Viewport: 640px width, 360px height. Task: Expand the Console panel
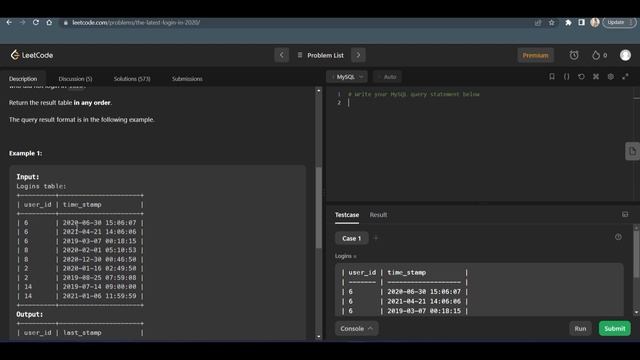click(356, 329)
